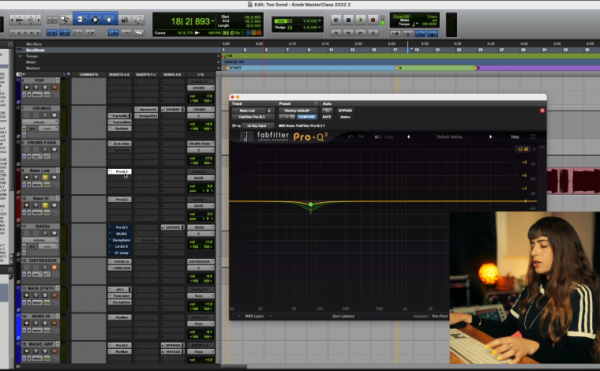Open Pro-Q 3 insert on Bass Hi
This screenshot has height=371, width=600.
120,200
